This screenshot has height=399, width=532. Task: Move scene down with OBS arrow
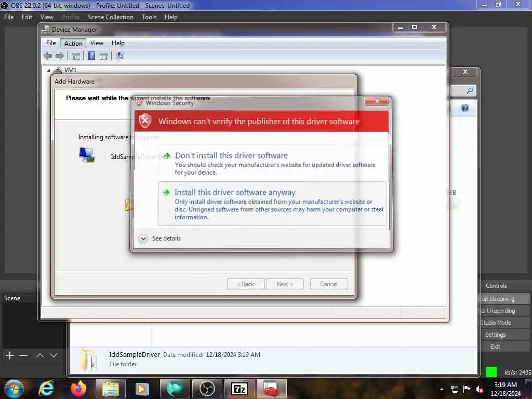click(54, 355)
